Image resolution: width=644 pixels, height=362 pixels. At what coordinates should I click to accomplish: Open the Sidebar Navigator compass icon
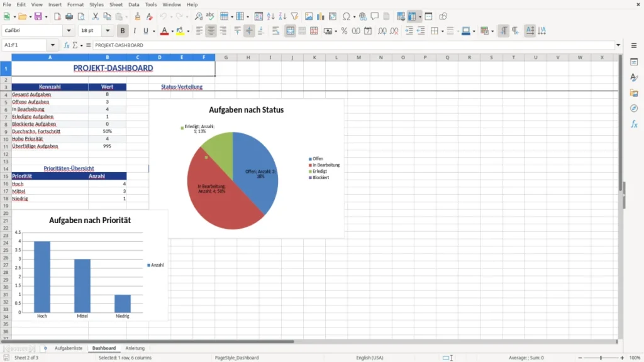tap(634, 108)
